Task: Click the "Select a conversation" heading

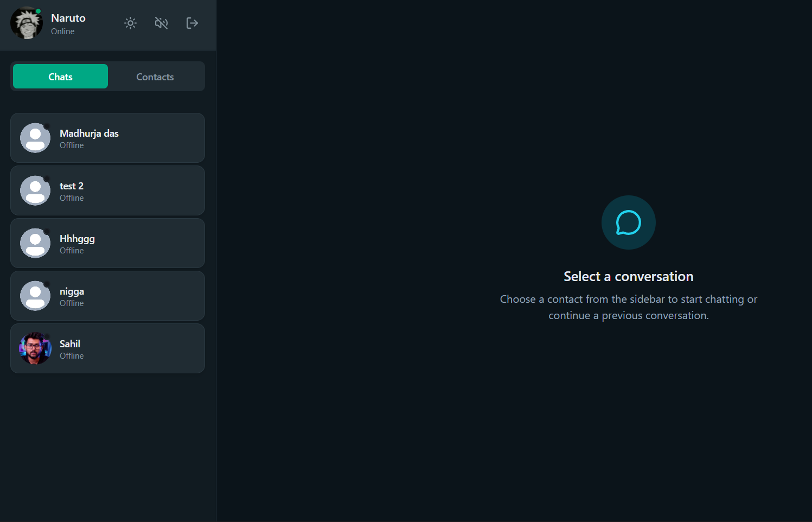Action: pos(628,276)
